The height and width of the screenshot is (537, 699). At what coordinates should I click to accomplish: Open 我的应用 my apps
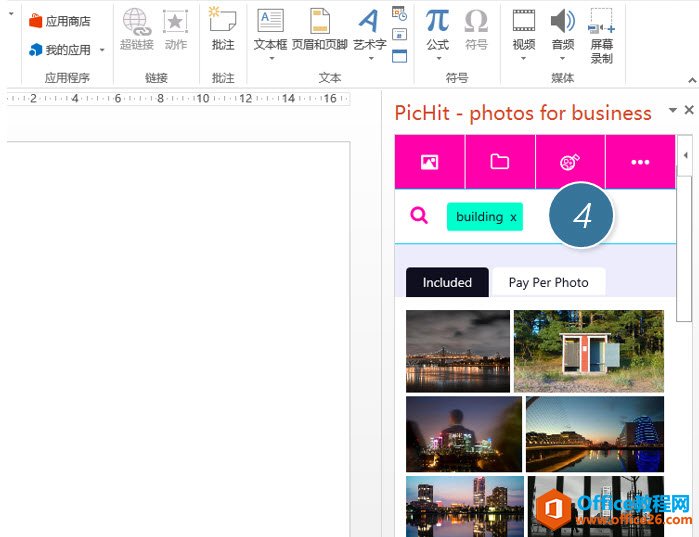(x=60, y=49)
